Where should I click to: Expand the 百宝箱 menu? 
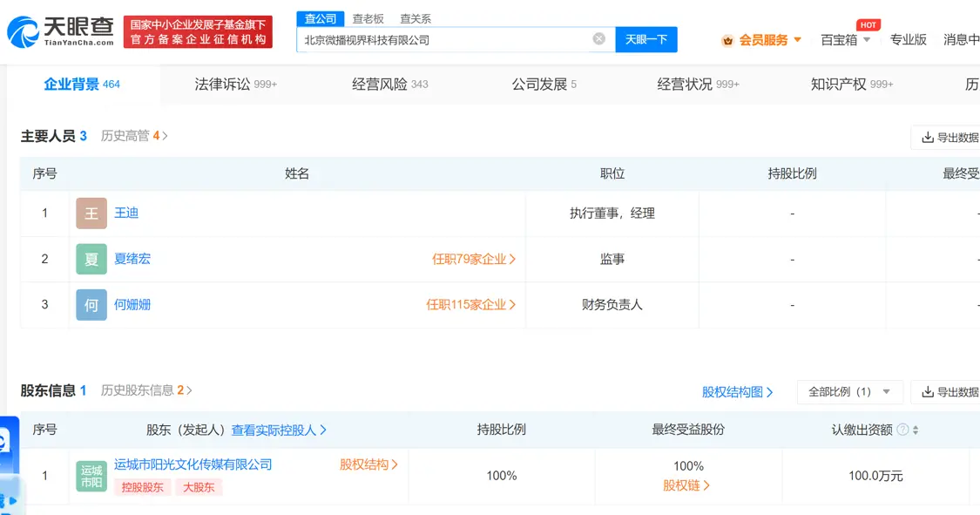tap(845, 40)
